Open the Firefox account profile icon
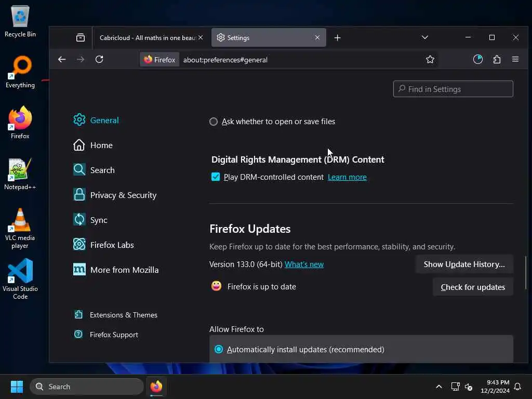Viewport: 532px width, 399px height. tap(478, 59)
